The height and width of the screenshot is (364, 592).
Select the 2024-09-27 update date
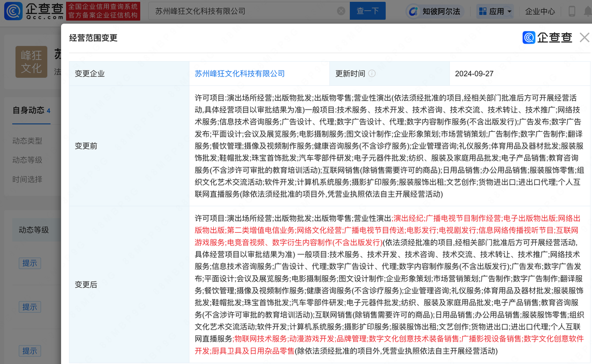pyautogui.click(x=474, y=73)
